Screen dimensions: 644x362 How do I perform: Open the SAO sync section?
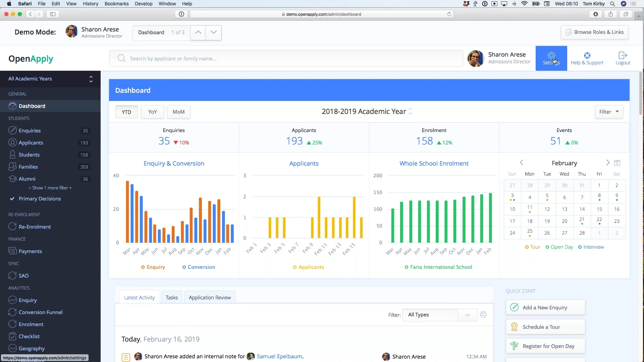[x=23, y=275]
